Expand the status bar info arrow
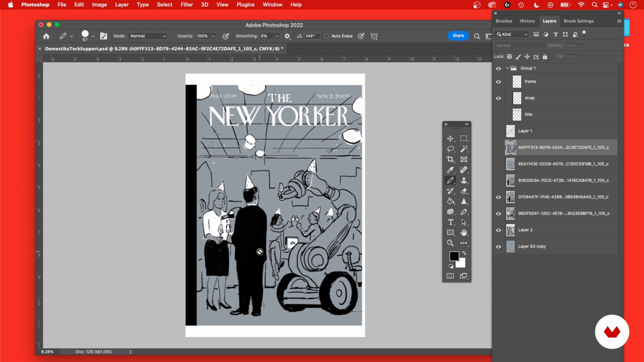 [130, 352]
